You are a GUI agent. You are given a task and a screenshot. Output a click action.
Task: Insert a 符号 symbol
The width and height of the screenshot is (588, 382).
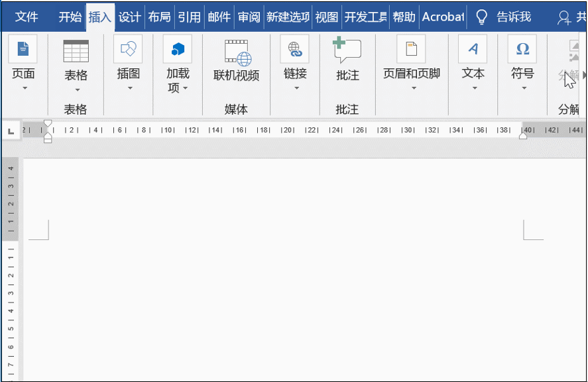coord(522,60)
